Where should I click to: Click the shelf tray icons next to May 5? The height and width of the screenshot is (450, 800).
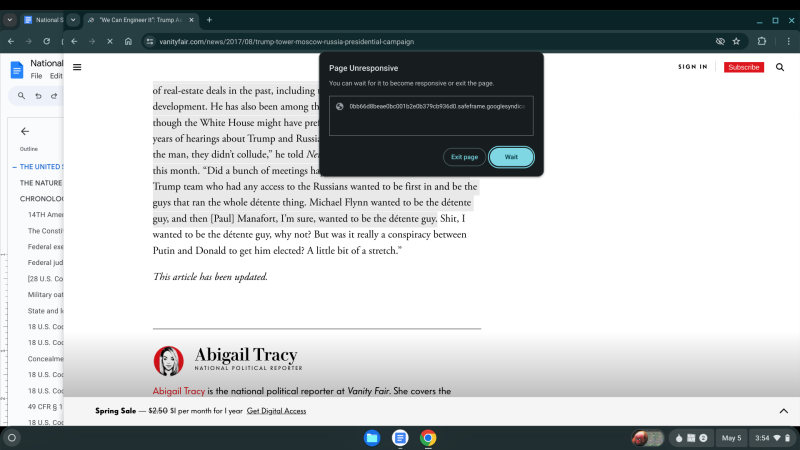691,438
